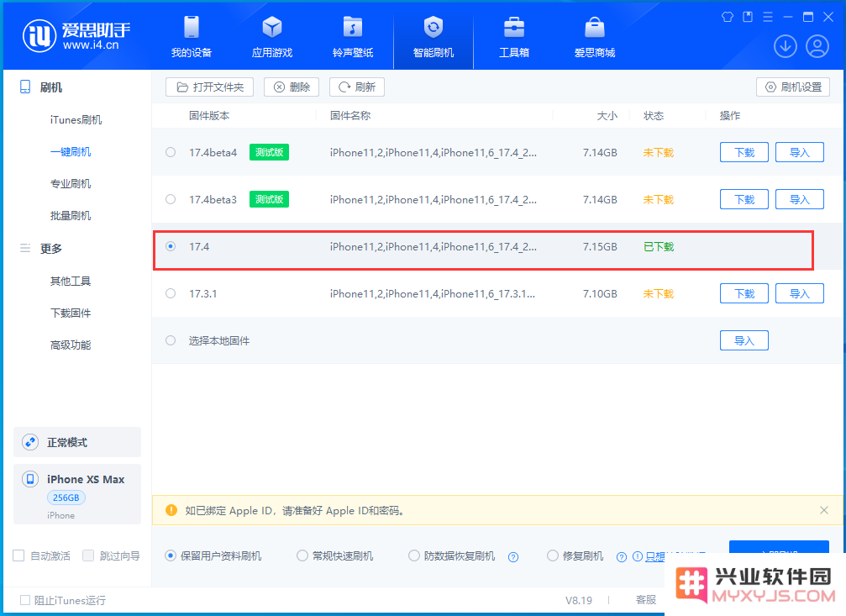The width and height of the screenshot is (846, 616).
Task: Check 阻止iTunes运行 checkbox
Action: click(x=25, y=600)
